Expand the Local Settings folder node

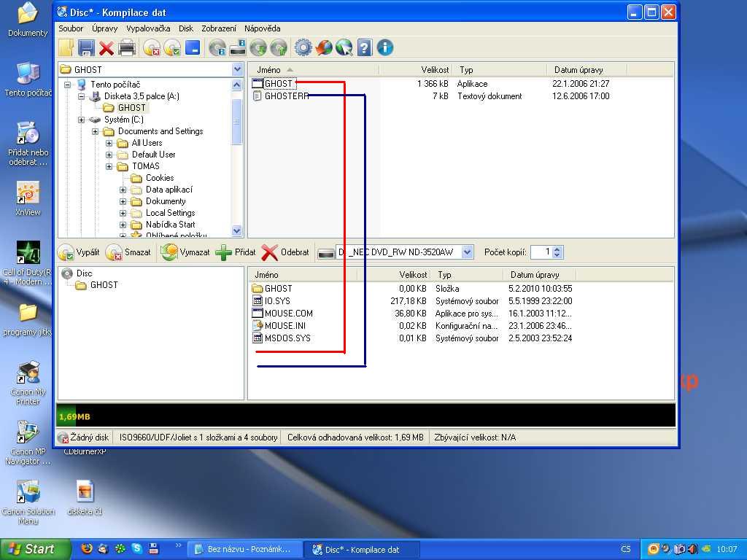pos(123,213)
